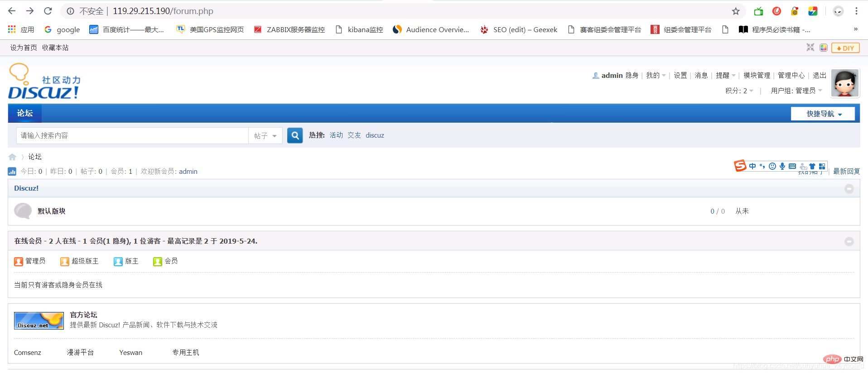
Task: Go forward with the browser forward arrow
Action: 30,11
